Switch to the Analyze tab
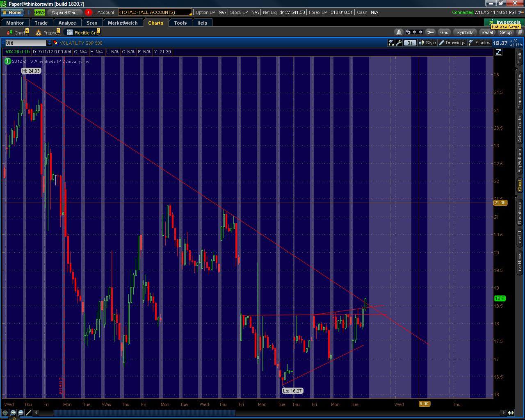The width and height of the screenshot is (525, 420). [x=67, y=23]
